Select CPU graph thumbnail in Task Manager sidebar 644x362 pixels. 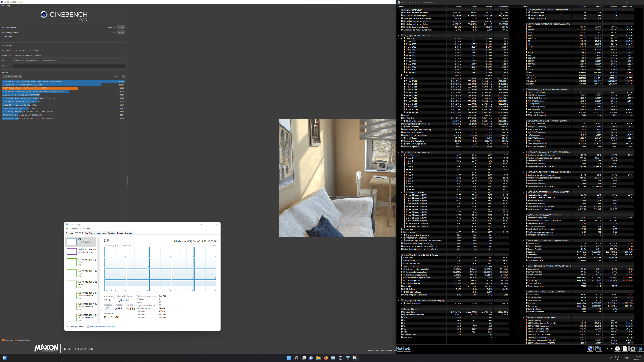tap(71, 241)
